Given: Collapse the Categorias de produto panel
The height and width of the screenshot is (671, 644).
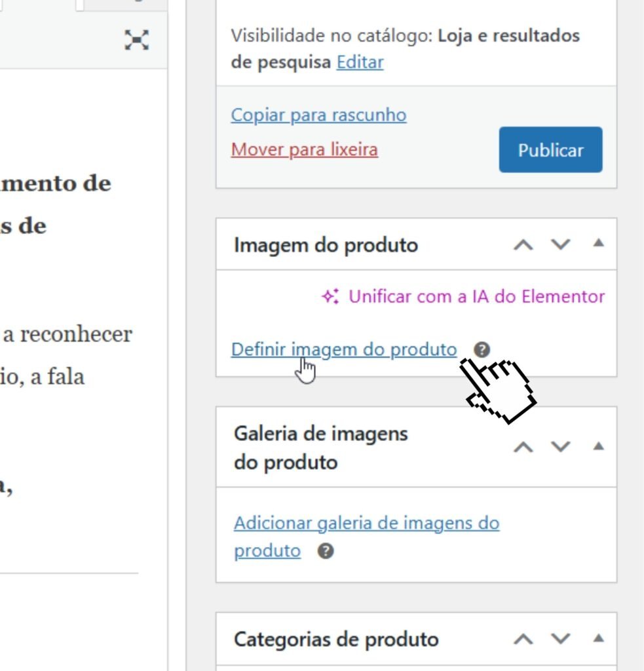Looking at the screenshot, I should (x=597, y=638).
